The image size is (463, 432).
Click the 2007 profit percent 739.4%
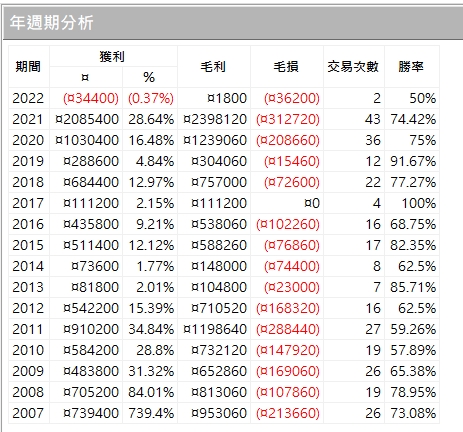[151, 413]
